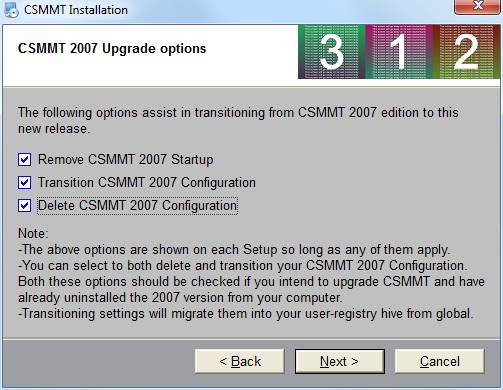Click the note line about user-registry hive
The image size is (503, 390).
click(246, 314)
